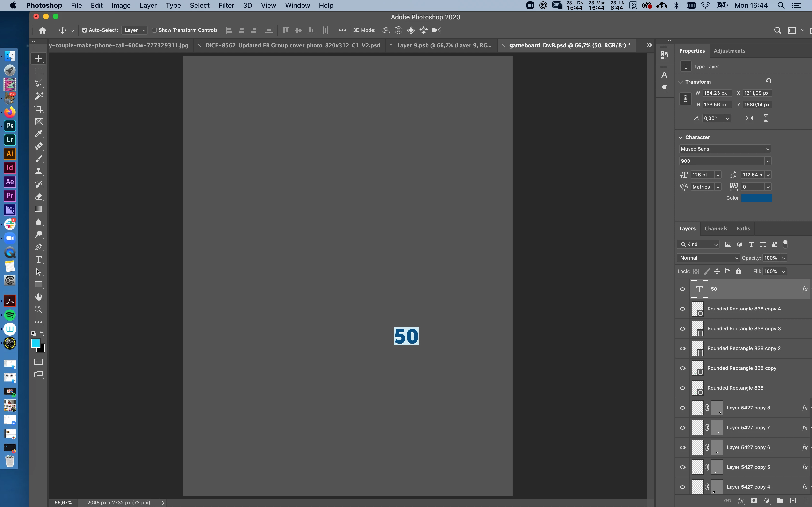The height and width of the screenshot is (507, 812).
Task: Open the Museo Sans font family dropdown
Action: (767, 149)
